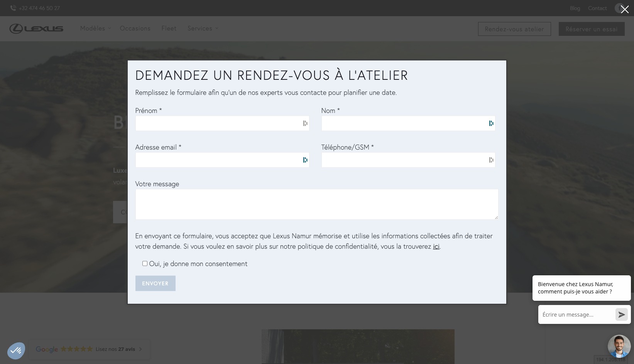
Task: Expand the Modèles dropdown menu
Action: click(95, 29)
